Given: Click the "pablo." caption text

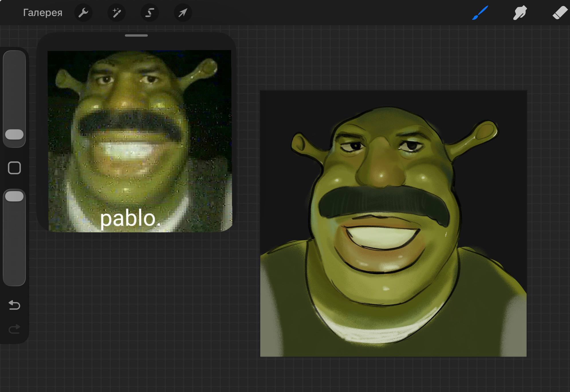Looking at the screenshot, I should 130,219.
